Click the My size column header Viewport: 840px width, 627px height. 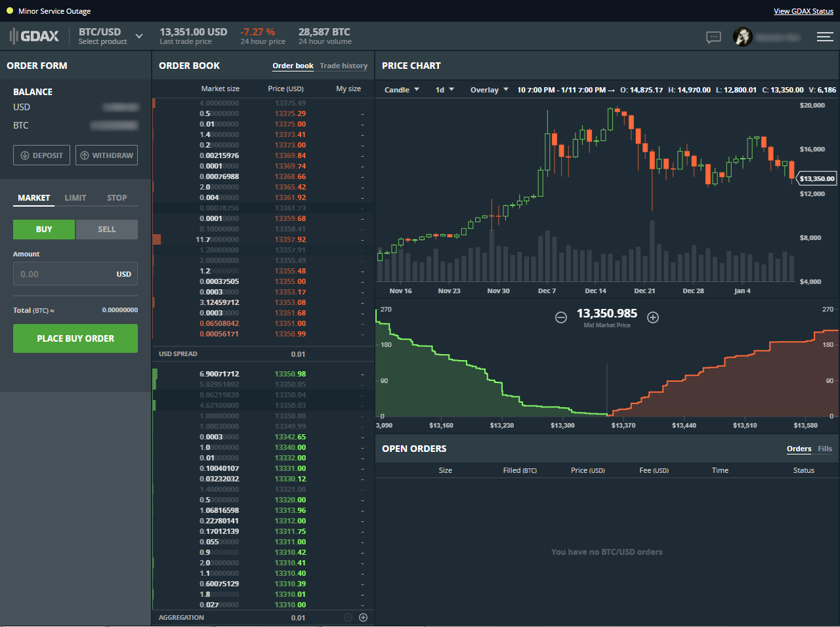pos(348,89)
